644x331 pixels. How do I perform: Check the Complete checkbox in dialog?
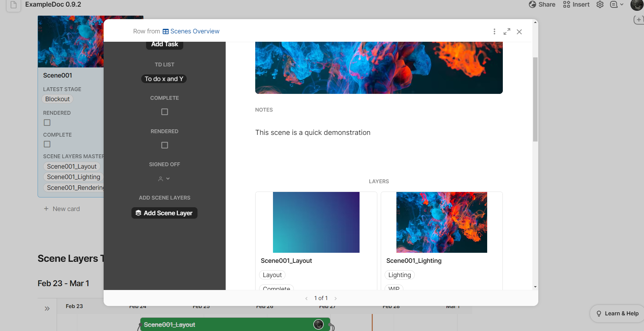[164, 112]
